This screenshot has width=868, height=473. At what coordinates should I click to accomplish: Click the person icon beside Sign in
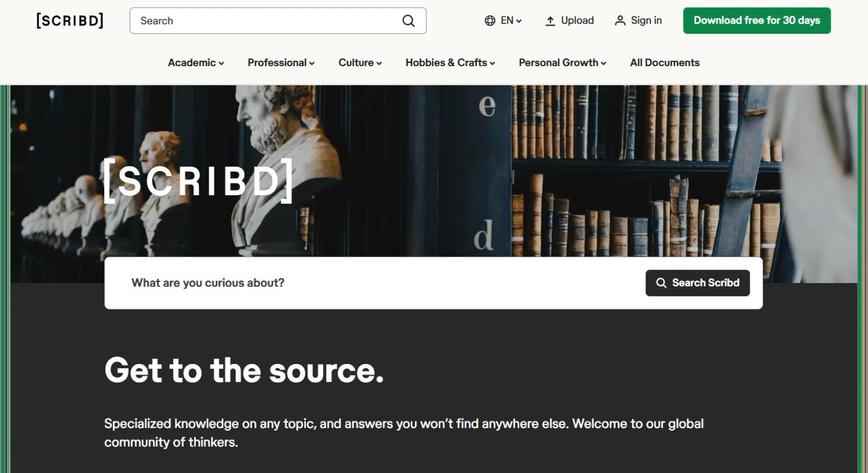coord(620,21)
